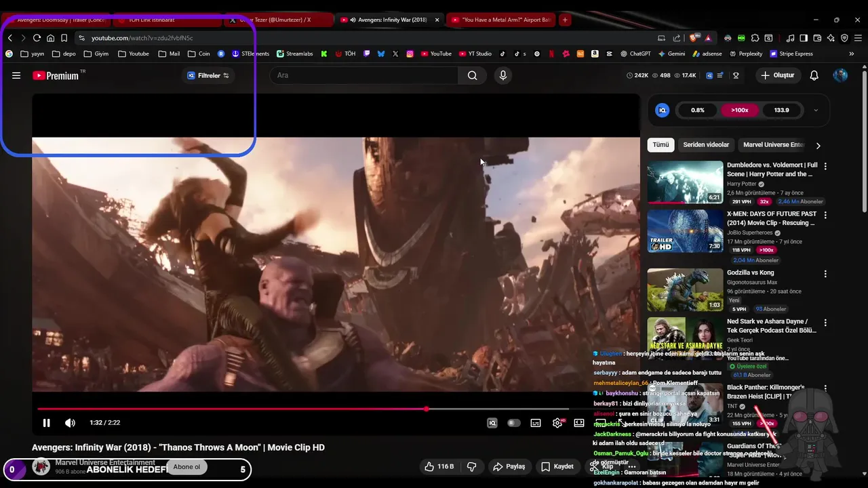The image size is (868, 488).
Task: Bookmark this page with the bookmark icon
Action: [x=64, y=38]
